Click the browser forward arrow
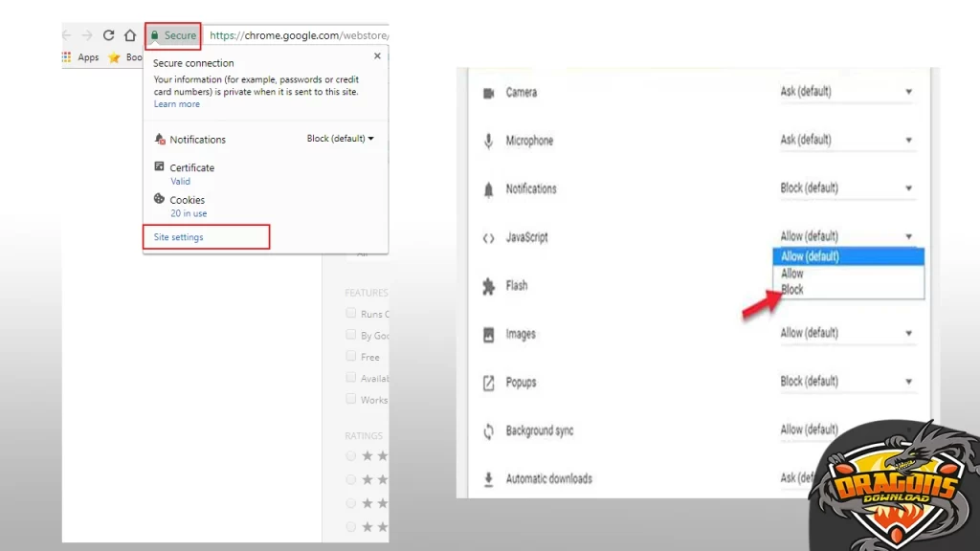 (87, 35)
